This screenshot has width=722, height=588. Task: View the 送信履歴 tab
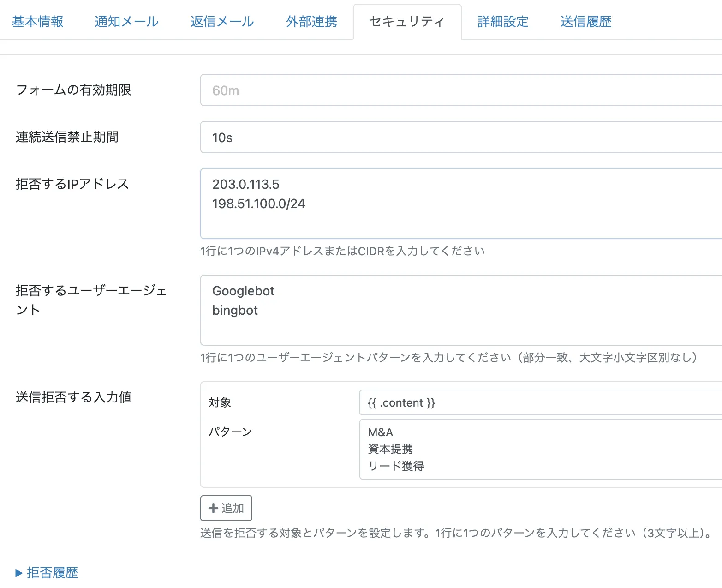585,22
